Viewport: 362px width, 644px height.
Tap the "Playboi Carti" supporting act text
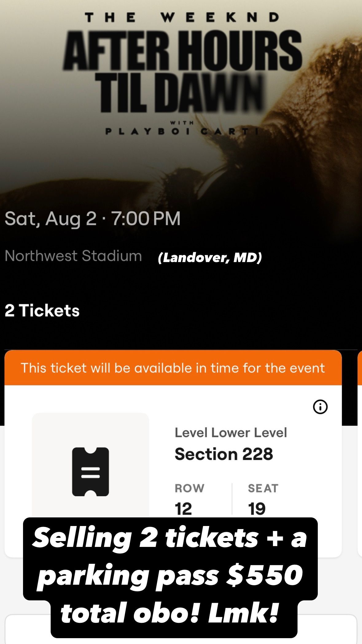[182, 132]
